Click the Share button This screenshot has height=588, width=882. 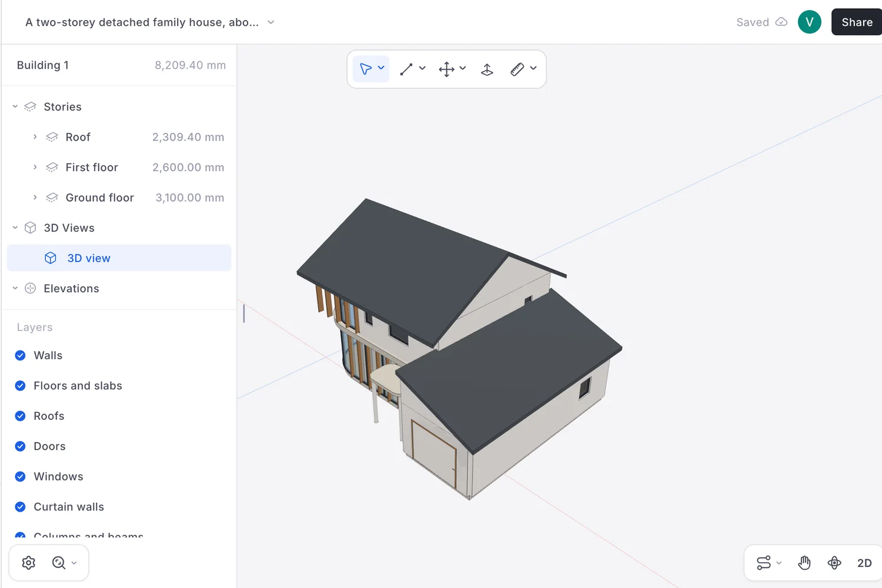click(857, 22)
